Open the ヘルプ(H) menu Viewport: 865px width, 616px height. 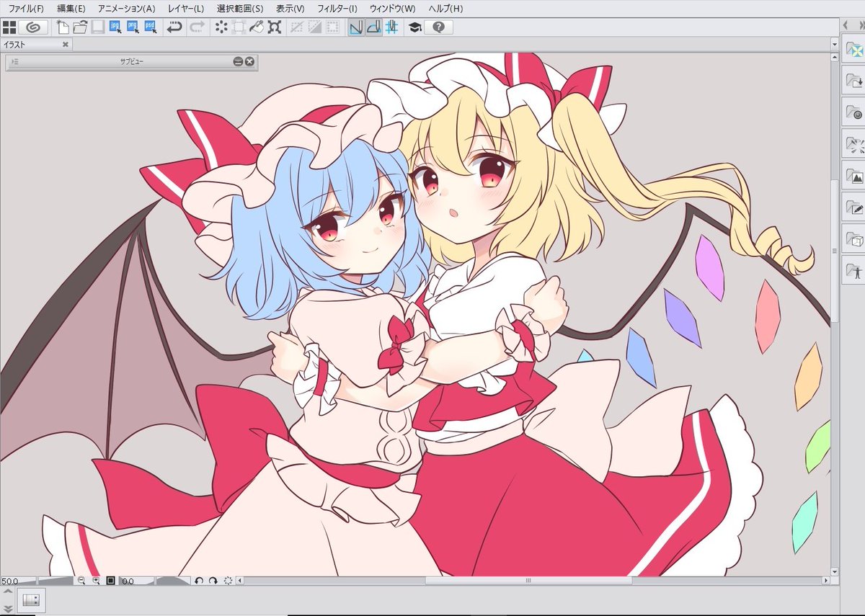point(445,9)
